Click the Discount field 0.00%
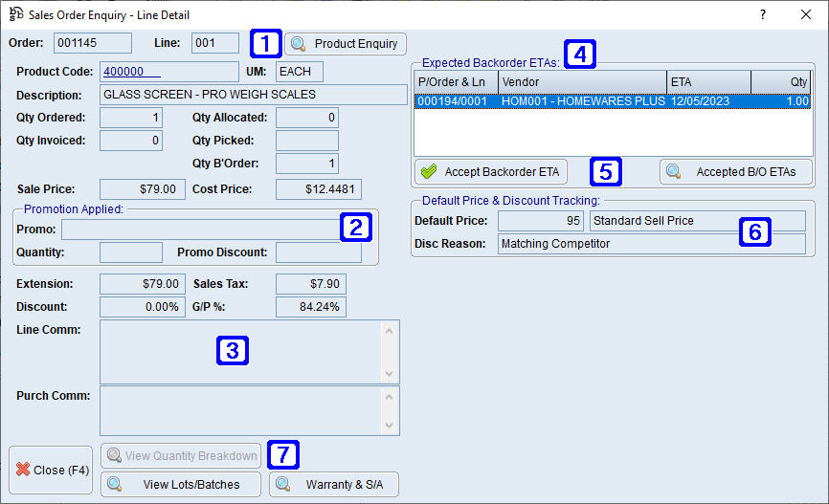Image resolution: width=829 pixels, height=504 pixels. click(143, 307)
